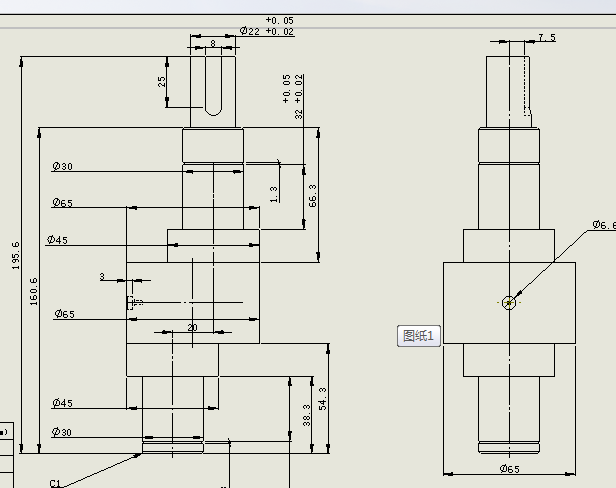Select the 38.3 vertical dimension
The height and width of the screenshot is (488, 616).
point(306,415)
